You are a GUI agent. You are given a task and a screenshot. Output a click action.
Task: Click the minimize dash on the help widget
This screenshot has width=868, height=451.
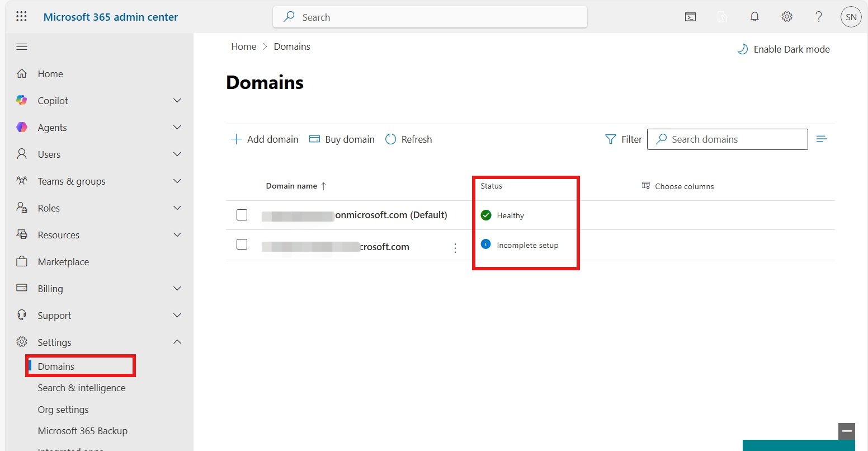(847, 431)
